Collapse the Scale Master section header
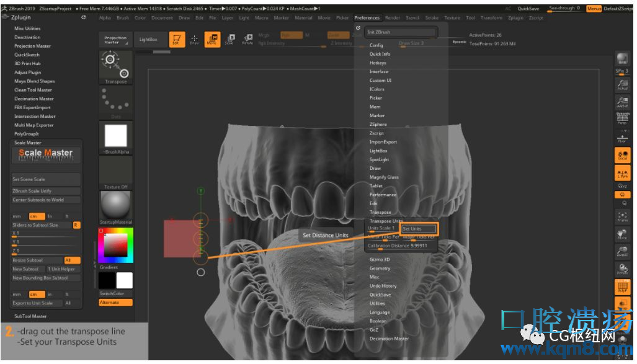Image resolution: width=637 pixels, height=364 pixels. click(x=28, y=143)
